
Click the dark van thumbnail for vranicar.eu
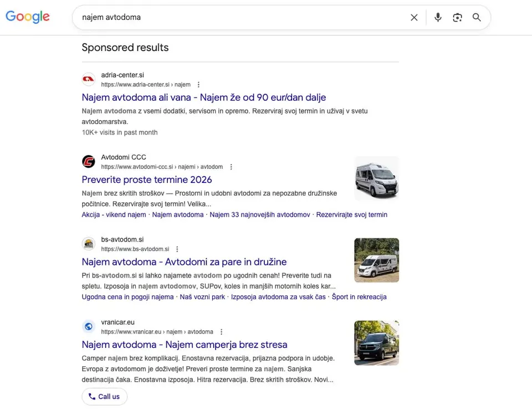click(377, 343)
